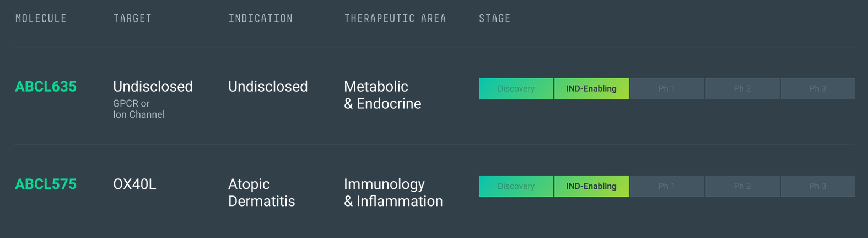Click the Ph 2 stage block for ABCL635
The width and height of the screenshot is (868, 238).
[742, 89]
